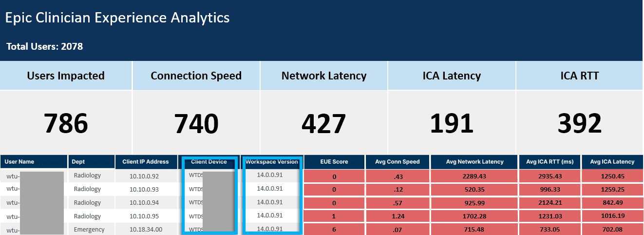Click conn speed value .43
This screenshot has width=644, height=235.
click(398, 176)
